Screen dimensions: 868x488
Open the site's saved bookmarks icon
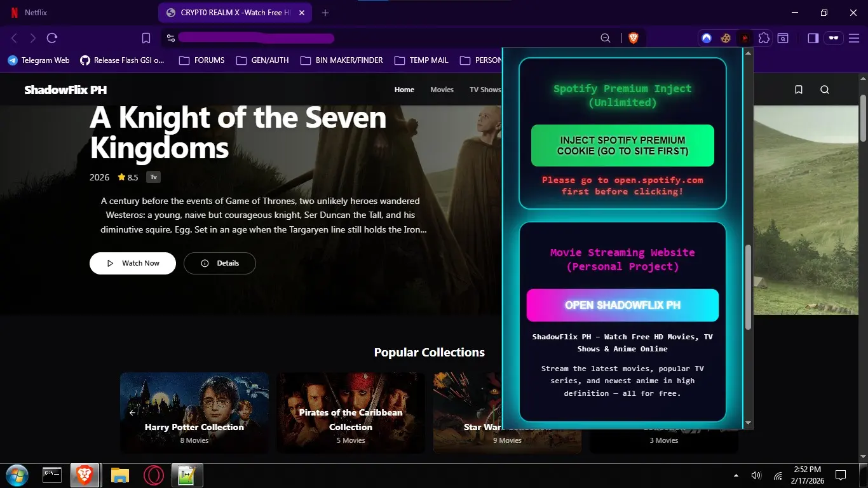pyautogui.click(x=799, y=90)
